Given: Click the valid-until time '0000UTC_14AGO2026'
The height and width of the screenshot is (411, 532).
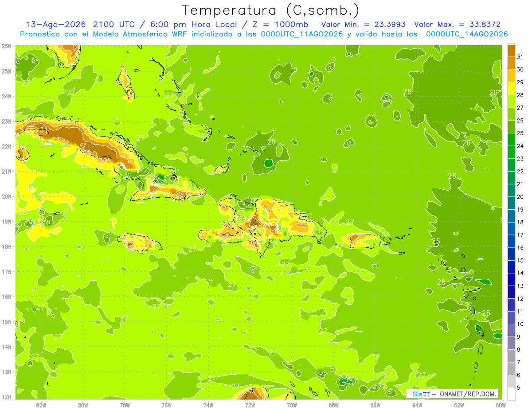Looking at the screenshot, I should point(467,34).
